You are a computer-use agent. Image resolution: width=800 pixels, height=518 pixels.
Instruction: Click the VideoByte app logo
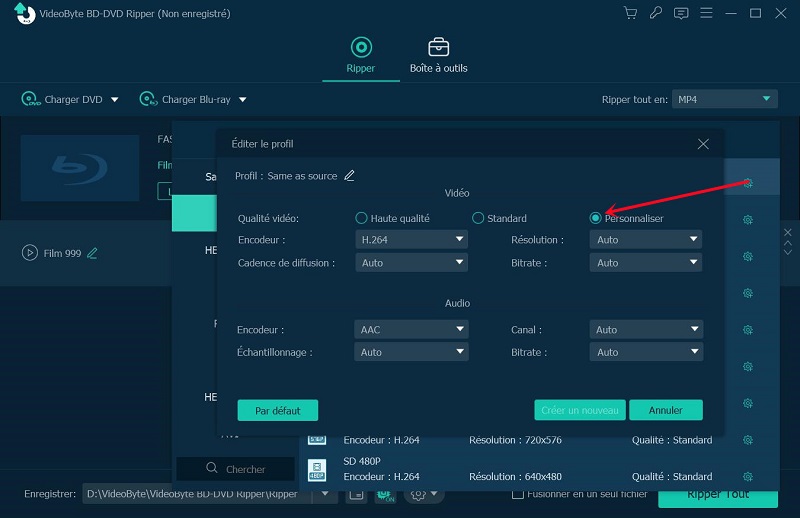24,13
